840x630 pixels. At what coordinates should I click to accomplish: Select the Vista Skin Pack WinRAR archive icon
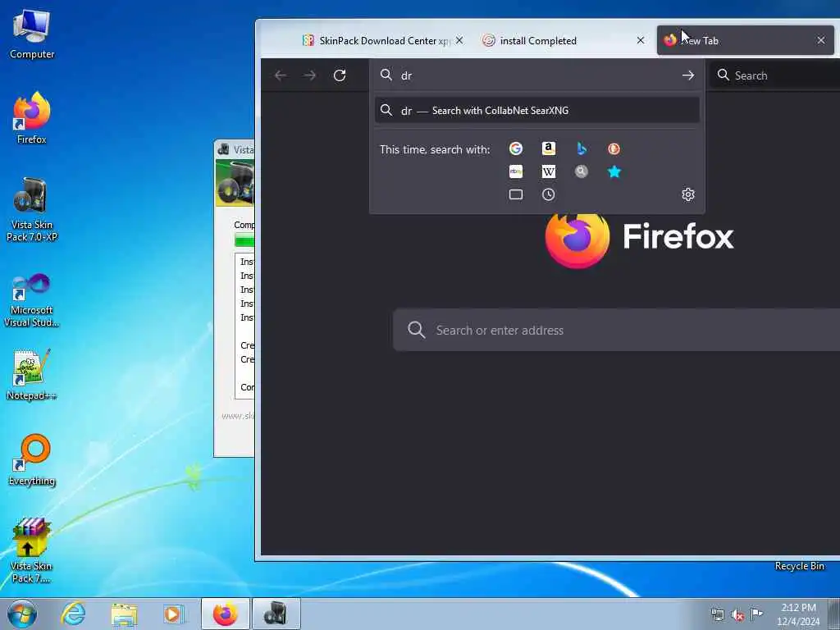[31, 550]
